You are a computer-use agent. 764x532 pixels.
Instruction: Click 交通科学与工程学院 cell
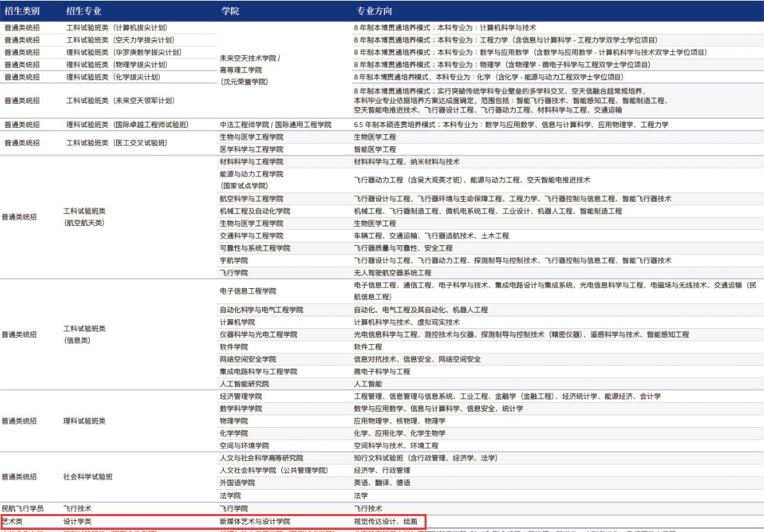click(252, 236)
